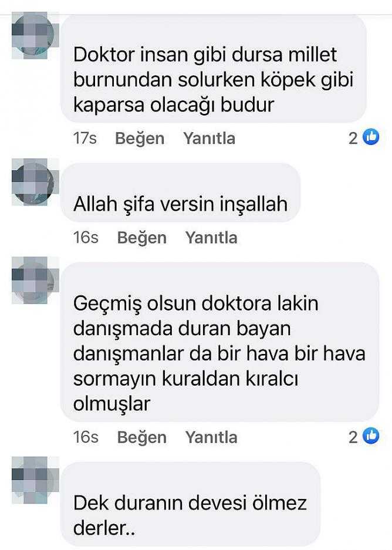392x550 pixels.
Task: Select the 'Doktor insan gibi dursa' comment bubble
Action: pyautogui.click(x=214, y=69)
